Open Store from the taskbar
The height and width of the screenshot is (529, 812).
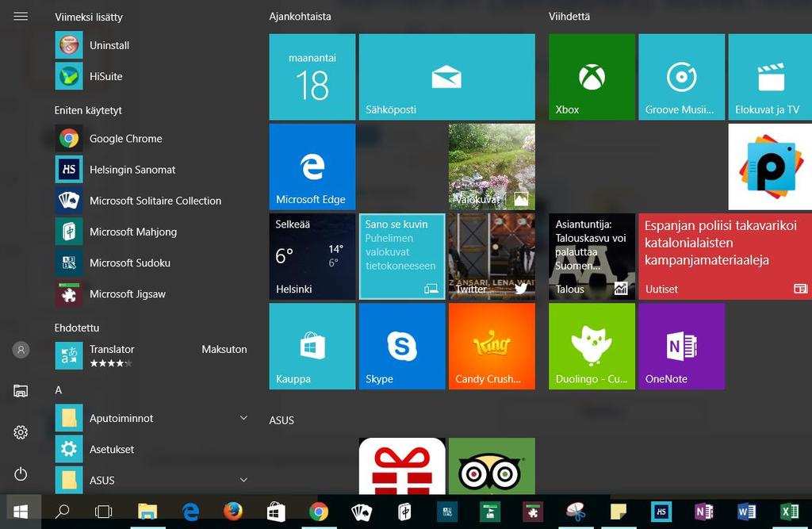pyautogui.click(x=276, y=512)
